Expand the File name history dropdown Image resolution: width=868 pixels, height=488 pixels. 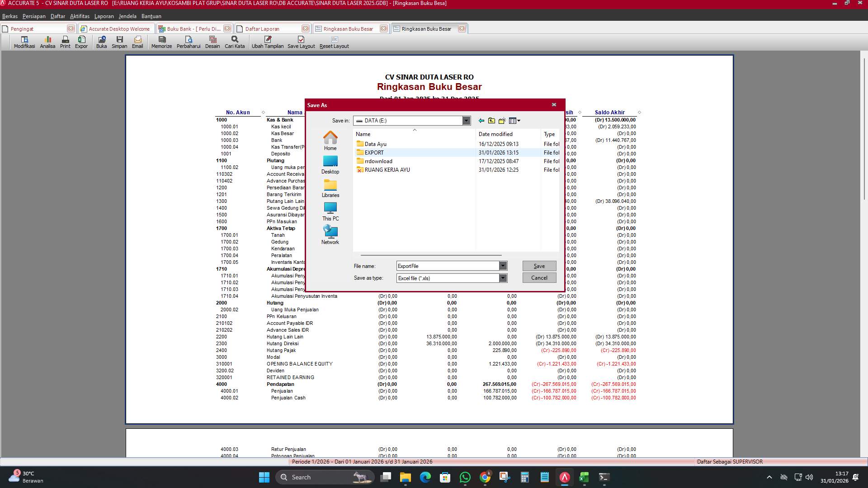click(x=503, y=266)
